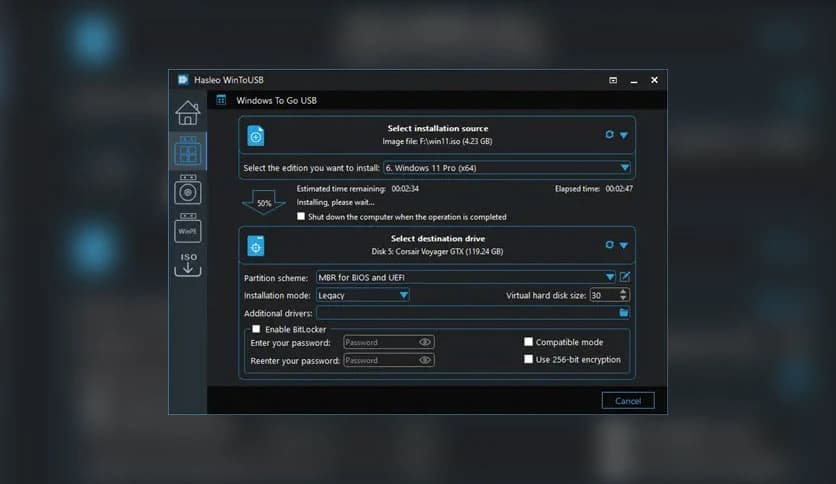Open the Installation mode Legacy dropdown

[x=363, y=295]
